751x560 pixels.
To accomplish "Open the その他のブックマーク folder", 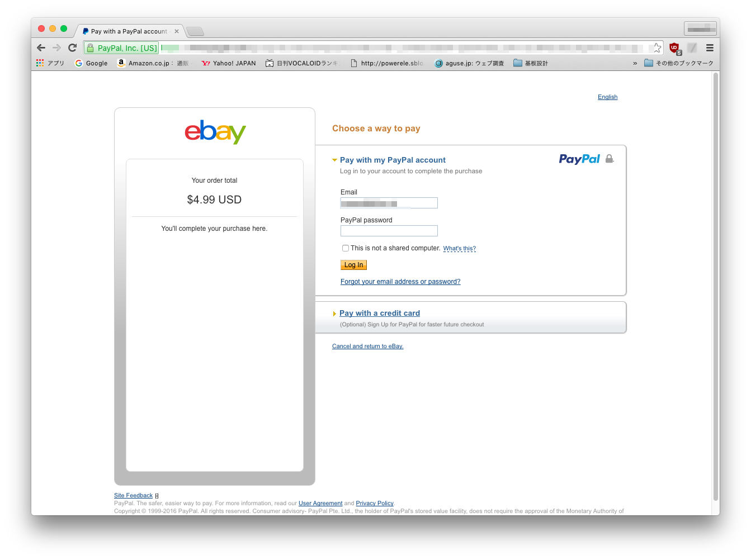I will [x=679, y=63].
